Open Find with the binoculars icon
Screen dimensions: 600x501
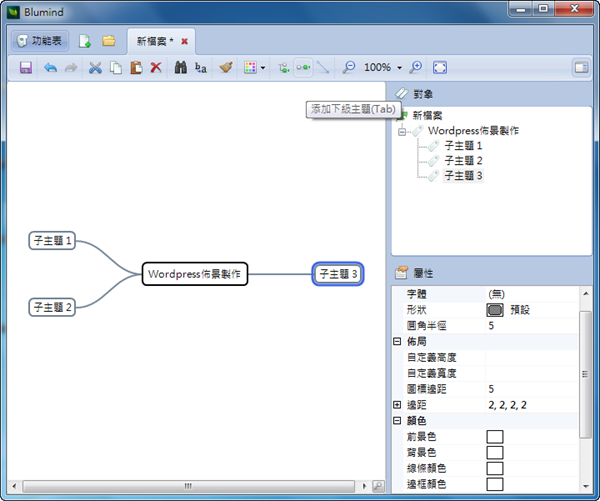click(x=181, y=68)
